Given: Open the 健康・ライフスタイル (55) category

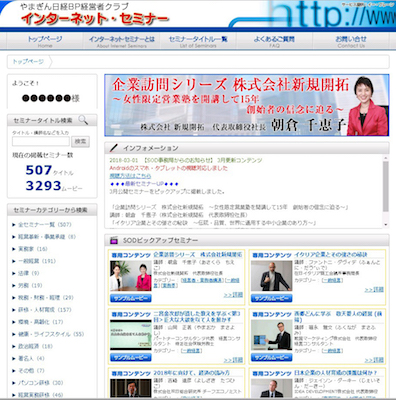Looking at the screenshot, I should pos(51,334).
